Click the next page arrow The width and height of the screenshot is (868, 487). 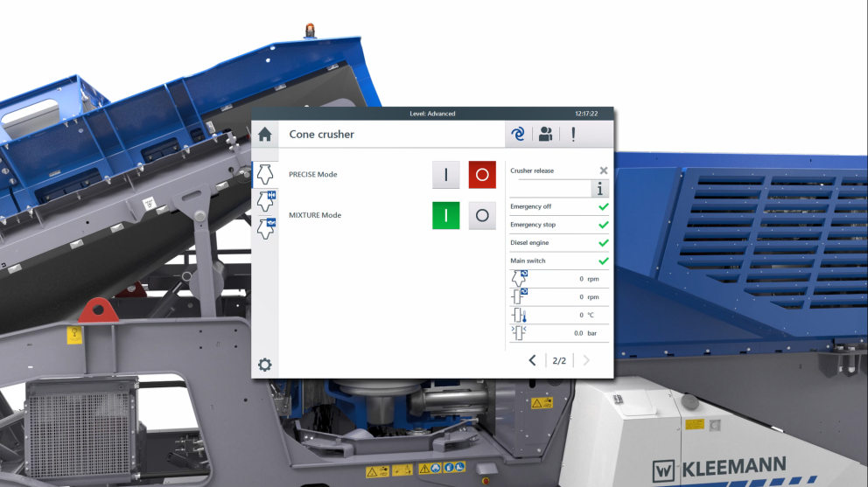tap(586, 360)
